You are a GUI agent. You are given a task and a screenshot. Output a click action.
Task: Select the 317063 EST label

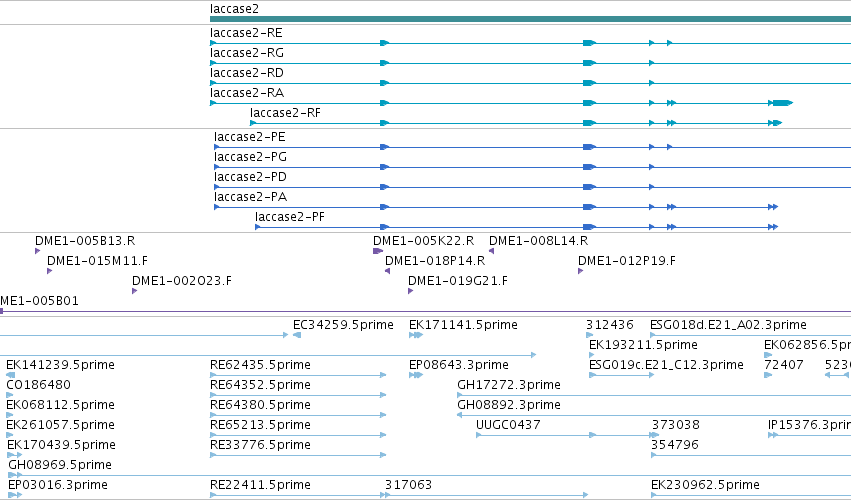tap(408, 485)
